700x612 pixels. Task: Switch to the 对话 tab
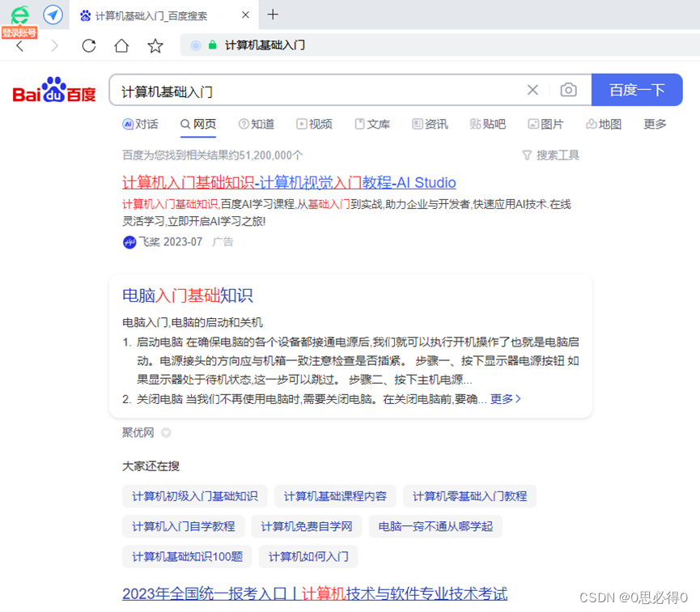point(140,124)
